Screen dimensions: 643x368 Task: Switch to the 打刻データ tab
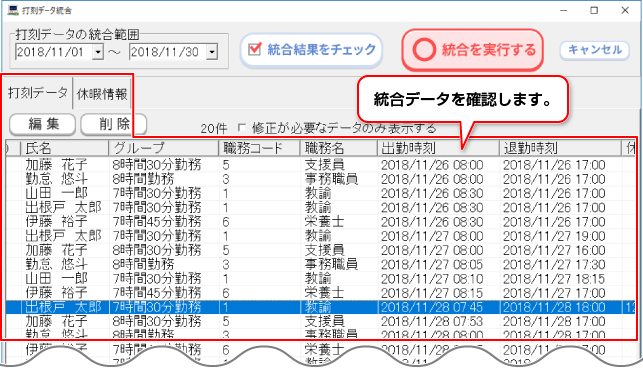(x=38, y=93)
